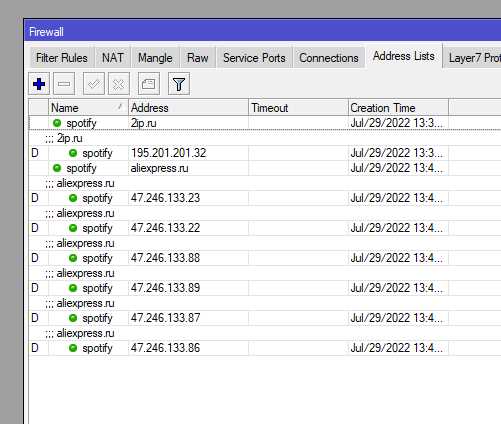The image size is (501, 424).
Task: Click the checkmark Enable button
Action: (x=94, y=84)
